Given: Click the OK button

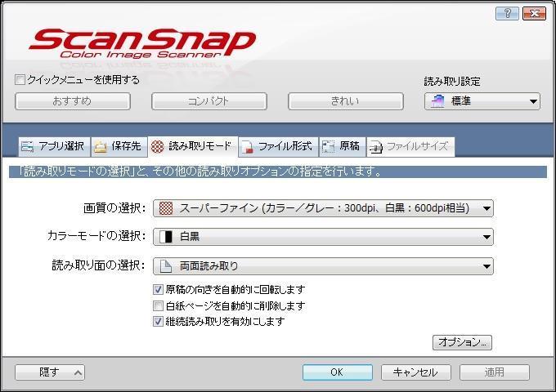Looking at the screenshot, I should (337, 372).
